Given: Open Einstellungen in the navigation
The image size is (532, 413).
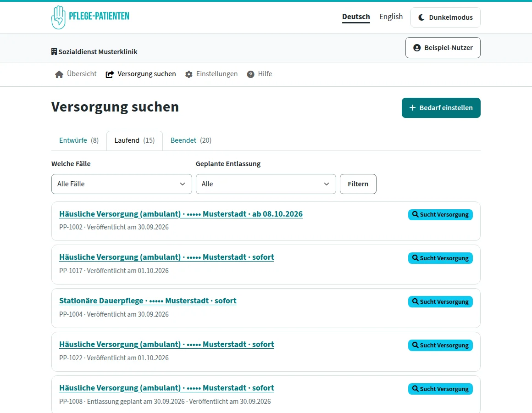Looking at the screenshot, I should [211, 74].
